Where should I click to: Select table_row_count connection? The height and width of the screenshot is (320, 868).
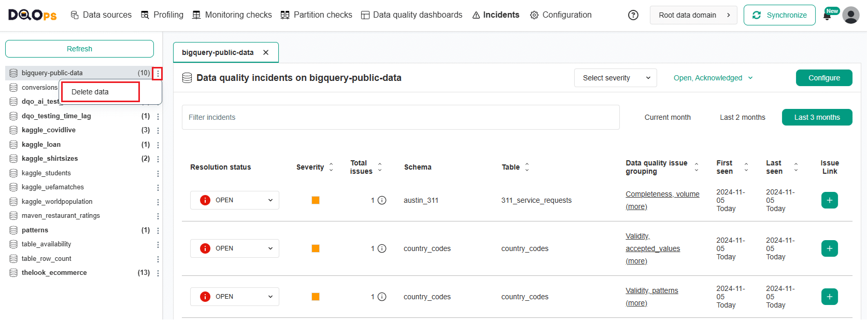(46, 259)
